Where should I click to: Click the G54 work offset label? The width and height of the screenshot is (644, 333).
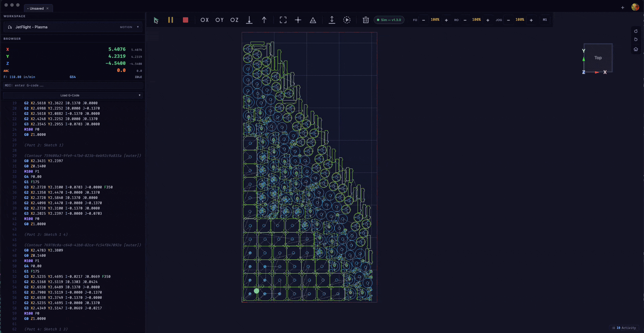pos(72,77)
